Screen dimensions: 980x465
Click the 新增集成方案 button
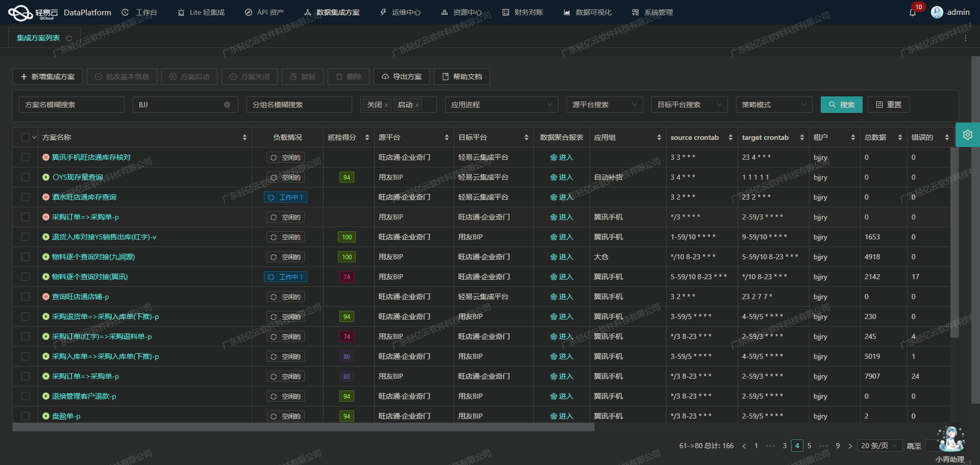tap(47, 77)
